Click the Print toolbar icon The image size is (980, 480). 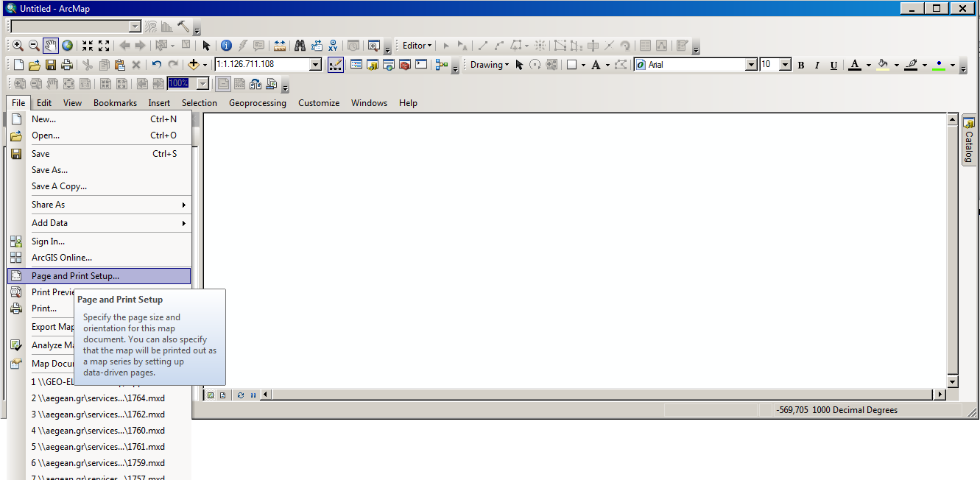coord(67,65)
